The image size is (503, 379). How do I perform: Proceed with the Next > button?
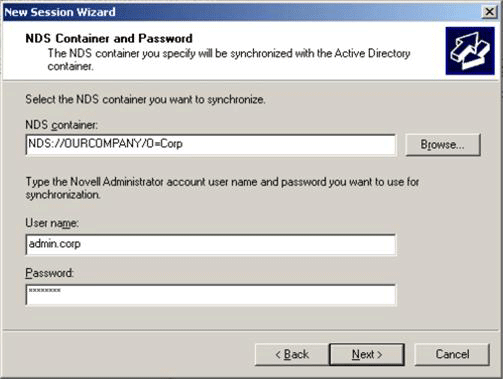(367, 354)
